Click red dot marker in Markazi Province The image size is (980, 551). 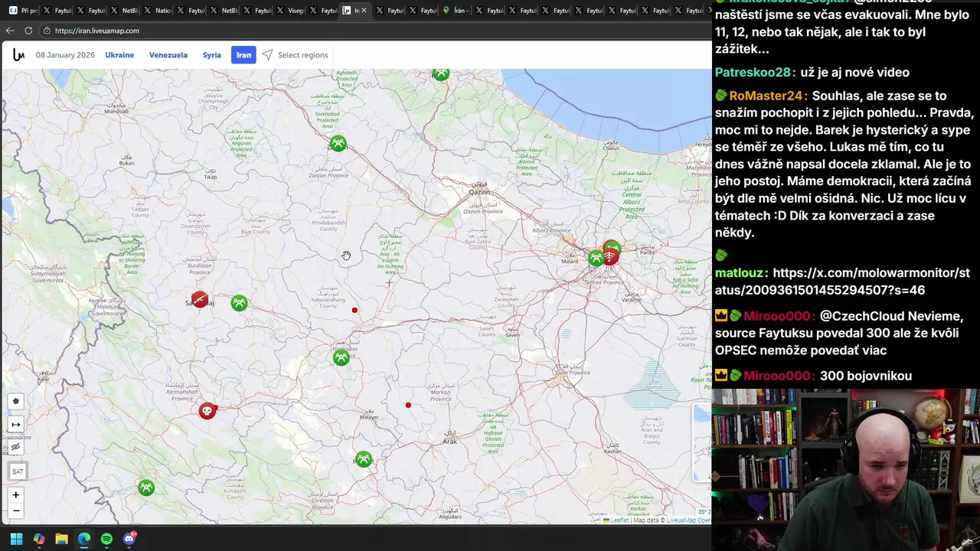[408, 405]
